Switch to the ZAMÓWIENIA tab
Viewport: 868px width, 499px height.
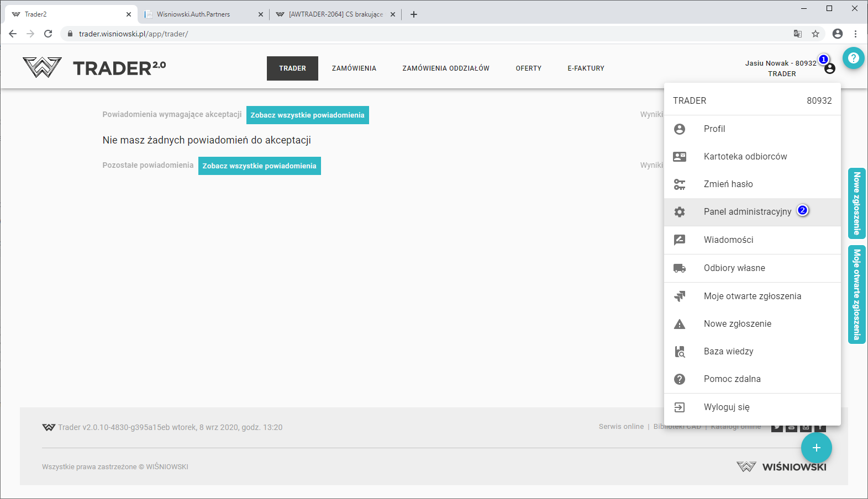[354, 68]
